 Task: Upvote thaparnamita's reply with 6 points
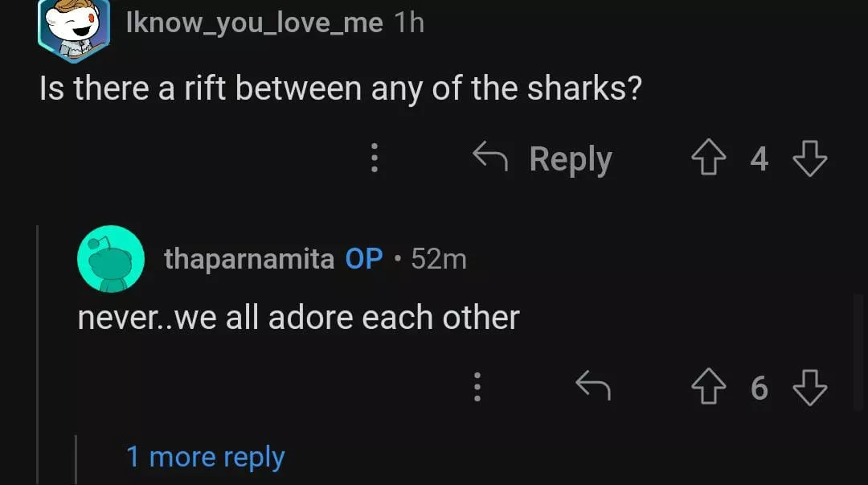pos(708,388)
